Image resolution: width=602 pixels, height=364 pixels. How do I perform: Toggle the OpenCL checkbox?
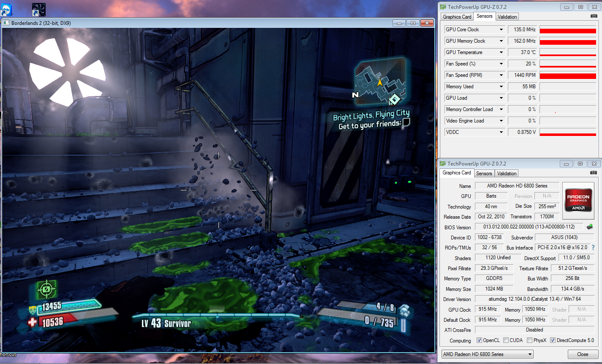tap(479, 340)
